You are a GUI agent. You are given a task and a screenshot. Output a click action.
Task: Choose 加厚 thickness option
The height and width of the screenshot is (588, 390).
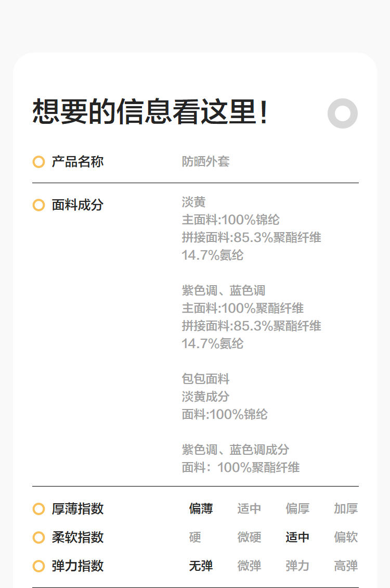click(x=346, y=509)
